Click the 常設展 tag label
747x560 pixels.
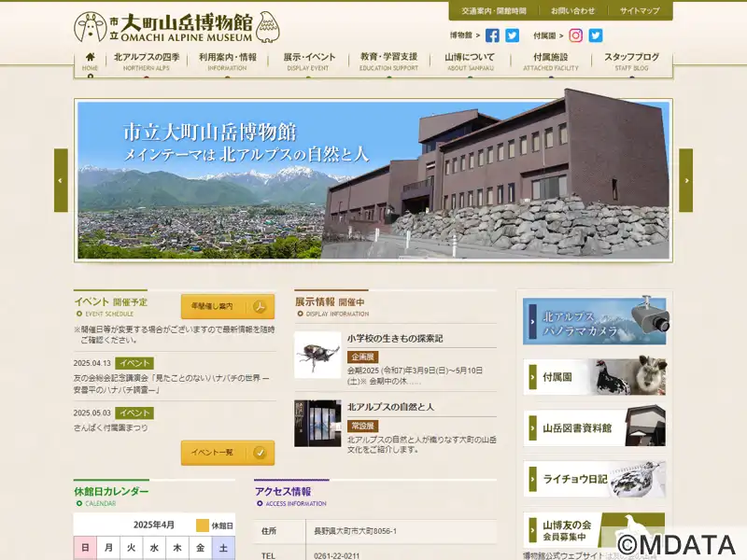pyautogui.click(x=362, y=426)
